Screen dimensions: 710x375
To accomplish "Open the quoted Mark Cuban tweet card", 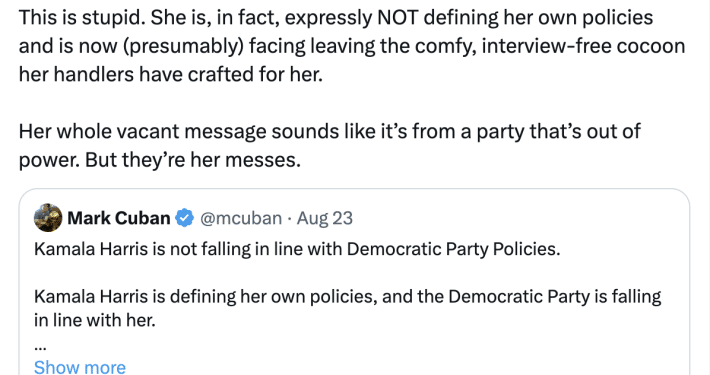I will [x=355, y=282].
